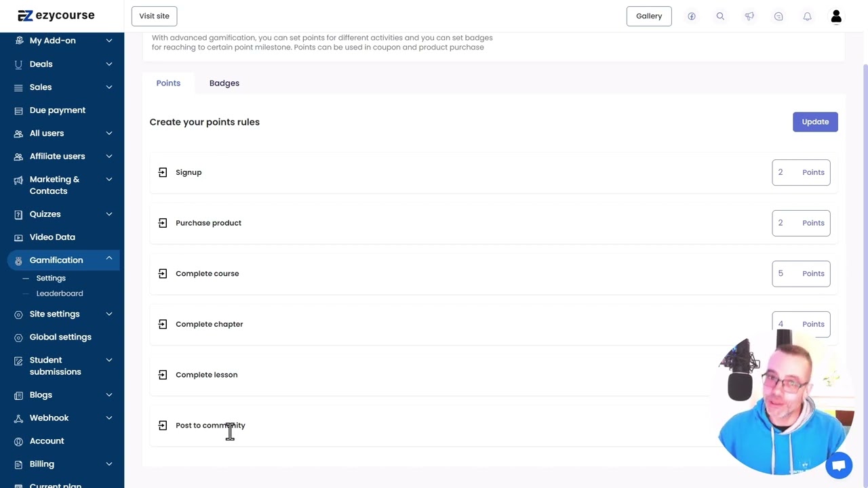Expand the Blogs menu chevron
This screenshot has width=868, height=488.
point(108,395)
